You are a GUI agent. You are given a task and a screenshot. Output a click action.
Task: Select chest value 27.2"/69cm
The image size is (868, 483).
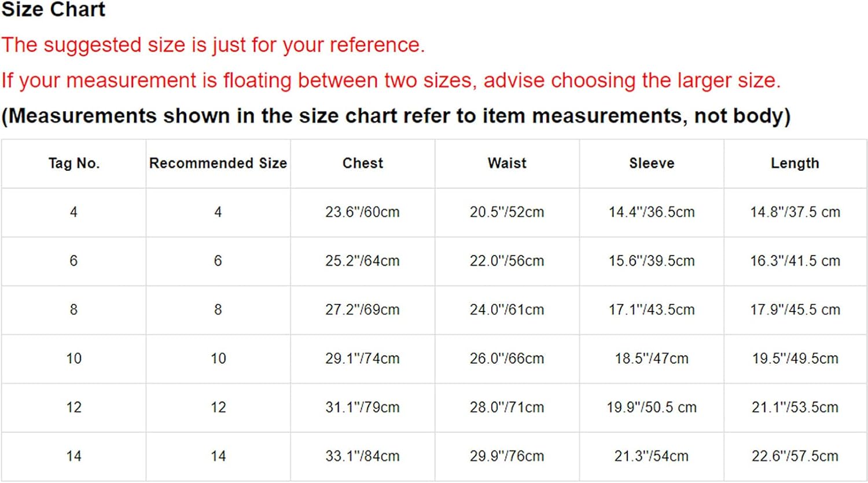coord(362,310)
